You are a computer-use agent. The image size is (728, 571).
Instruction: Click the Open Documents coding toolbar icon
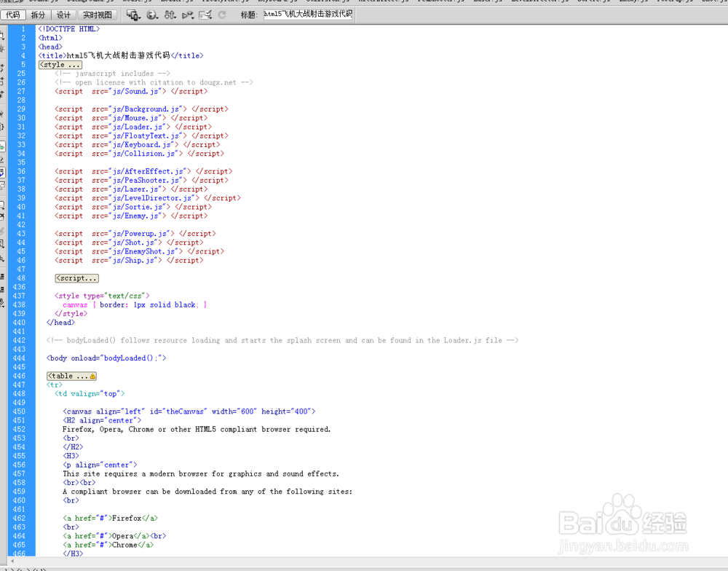(x=2, y=35)
